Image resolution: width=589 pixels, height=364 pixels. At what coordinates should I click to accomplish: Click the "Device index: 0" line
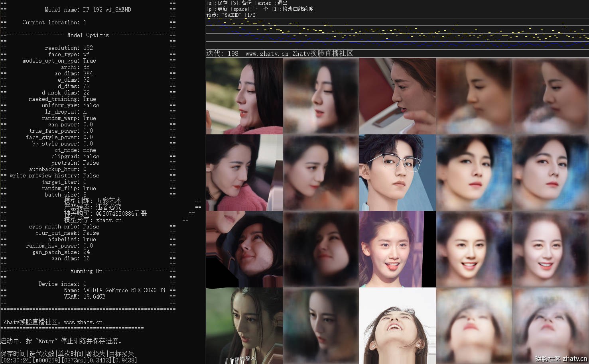tap(62, 284)
